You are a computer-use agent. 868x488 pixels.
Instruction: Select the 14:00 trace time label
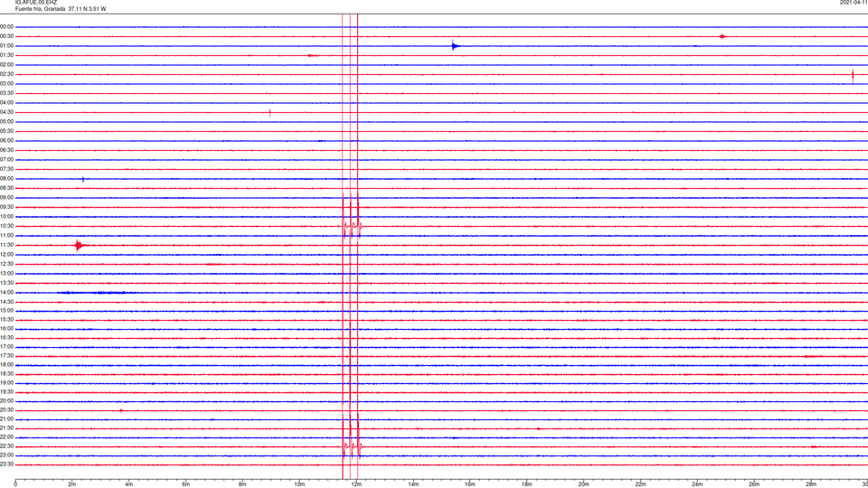[x=7, y=292]
